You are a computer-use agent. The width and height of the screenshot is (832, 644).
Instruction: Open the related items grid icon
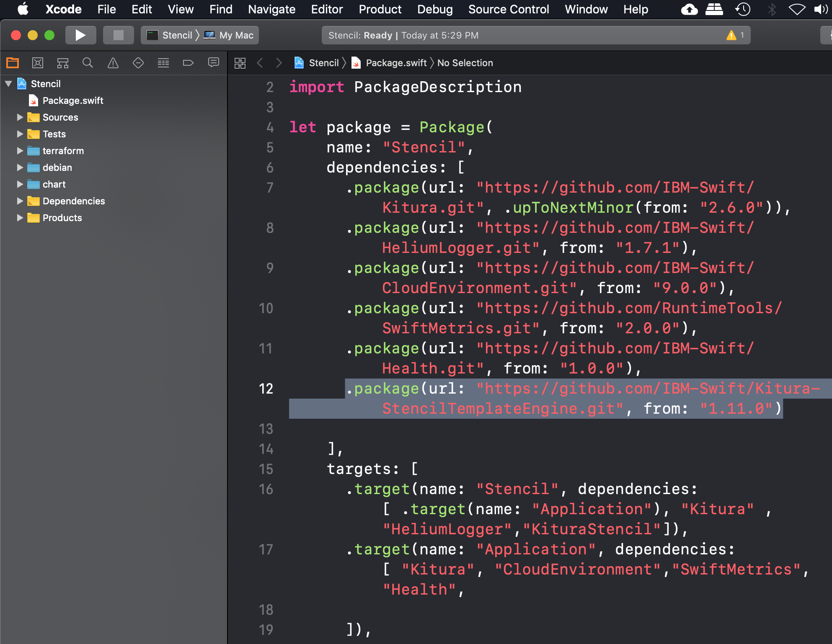pos(240,63)
